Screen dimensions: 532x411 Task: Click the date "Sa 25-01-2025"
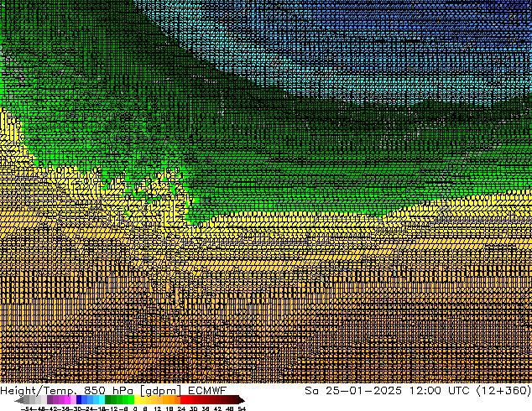(353, 390)
